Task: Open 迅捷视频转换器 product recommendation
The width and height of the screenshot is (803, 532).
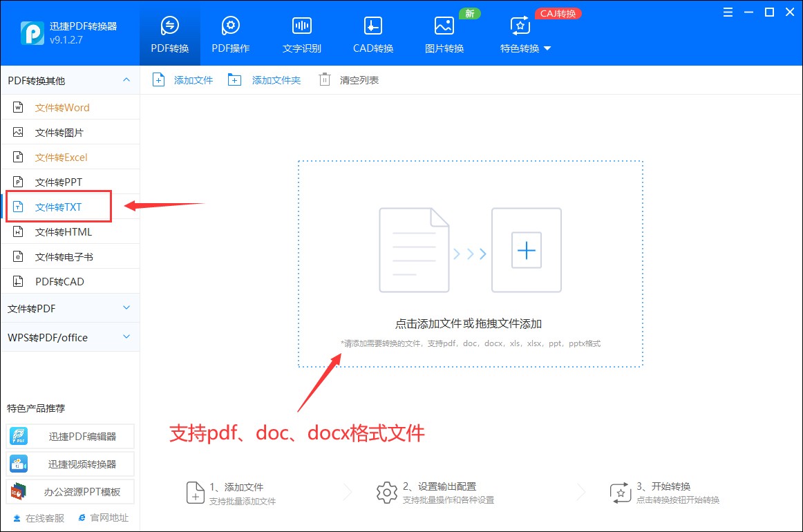Action: click(70, 464)
